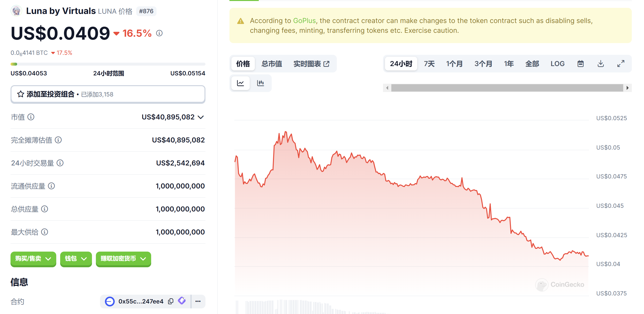Click the GoPlus link in warning
644x314 pixels.
coord(304,21)
